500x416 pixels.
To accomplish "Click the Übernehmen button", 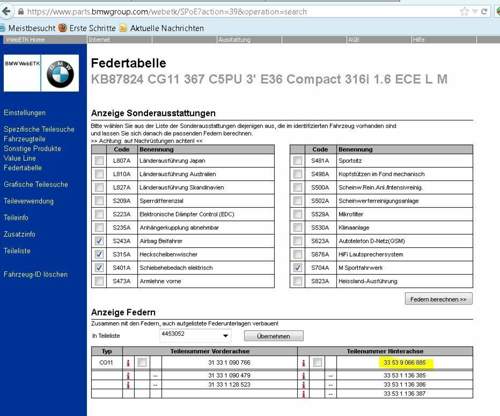I will tap(273, 336).
